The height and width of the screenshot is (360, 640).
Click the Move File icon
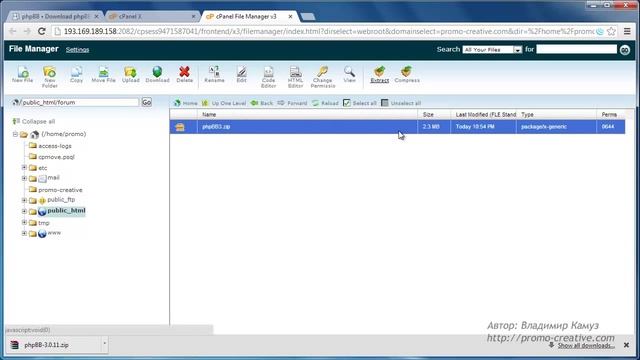click(103, 75)
